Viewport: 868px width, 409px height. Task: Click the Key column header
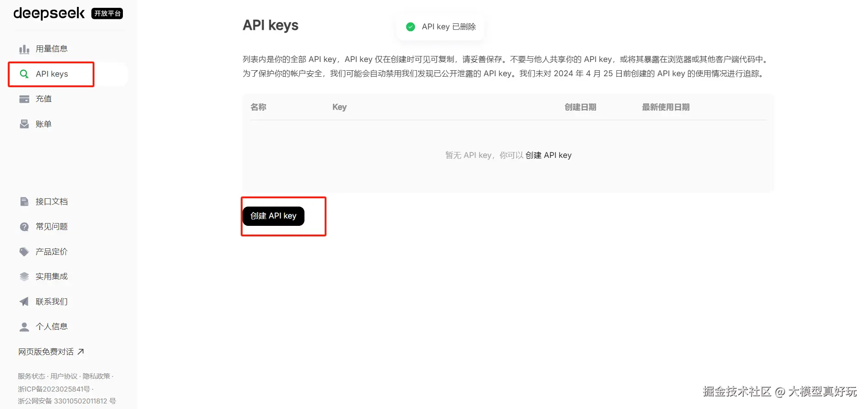(339, 107)
